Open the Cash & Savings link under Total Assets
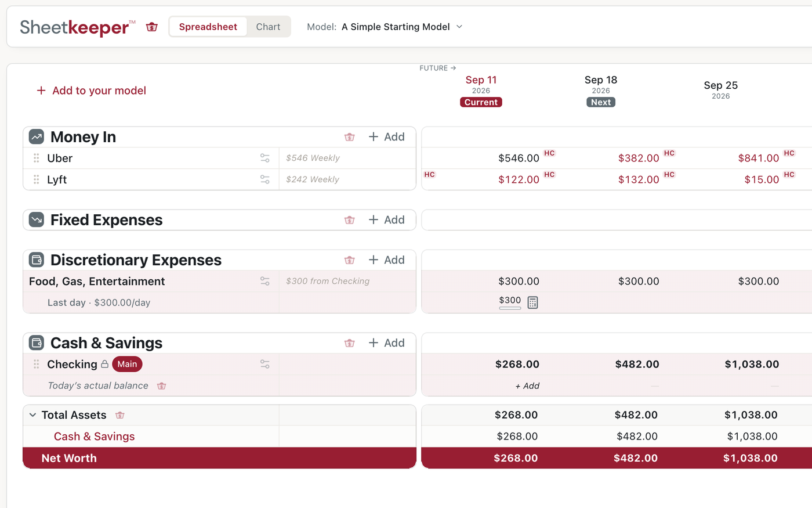Image resolution: width=812 pixels, height=508 pixels. click(94, 437)
